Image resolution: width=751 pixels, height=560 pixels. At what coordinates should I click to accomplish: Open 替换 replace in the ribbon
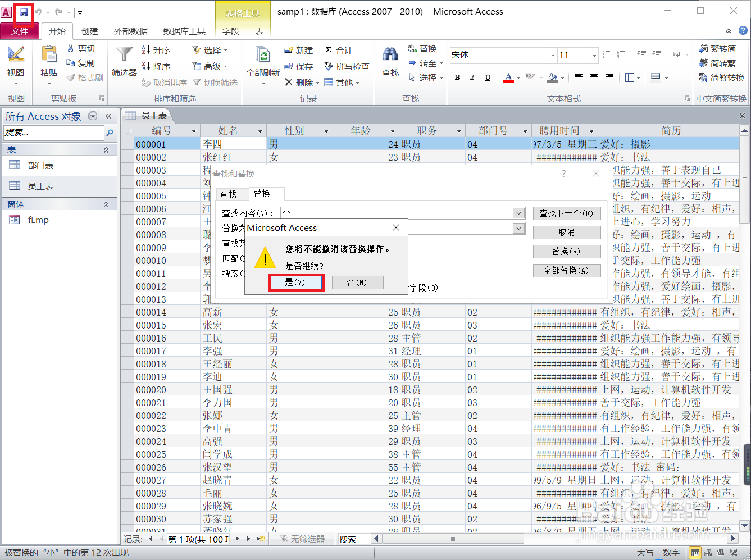(x=422, y=49)
